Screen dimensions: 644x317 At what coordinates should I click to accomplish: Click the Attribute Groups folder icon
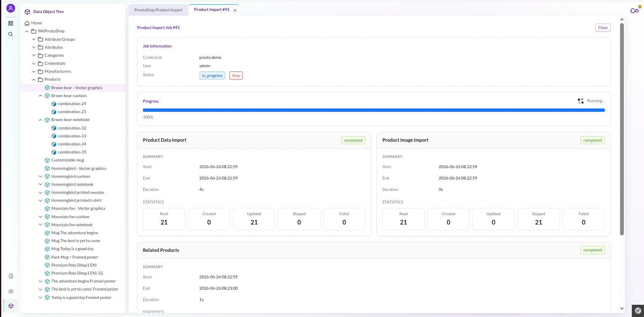(41, 40)
